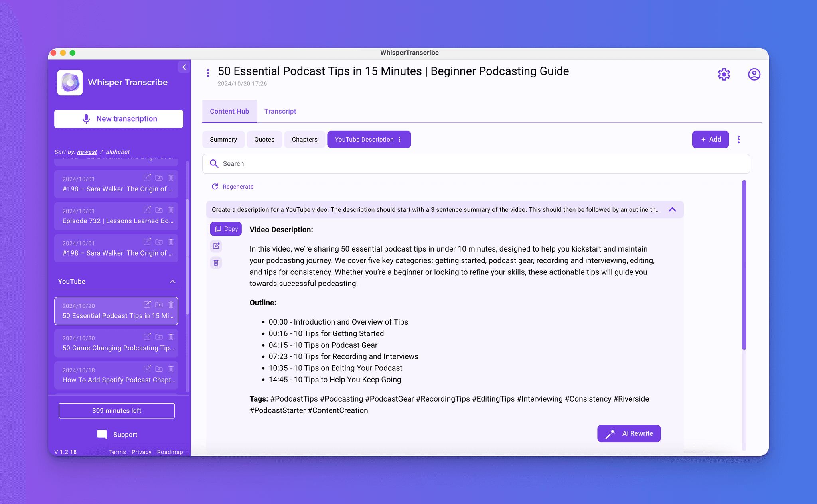This screenshot has height=504, width=817.
Task: Click the Quotes tab
Action: 264,140
